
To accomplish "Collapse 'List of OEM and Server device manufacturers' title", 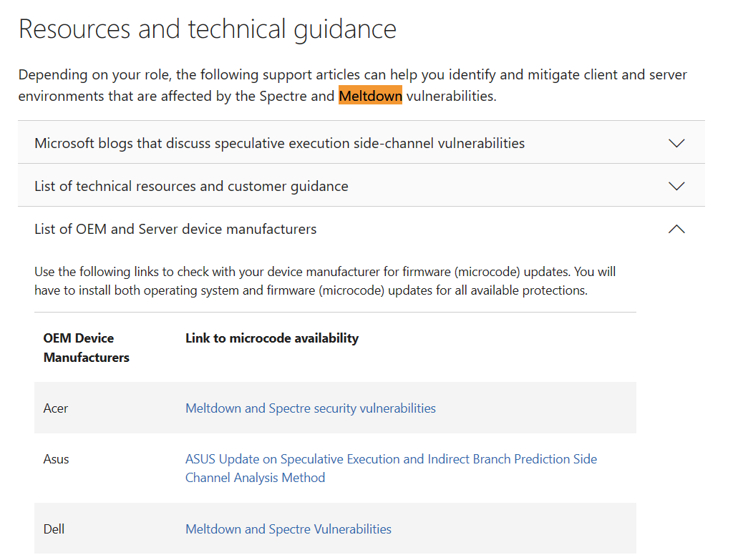I will coord(175,229).
